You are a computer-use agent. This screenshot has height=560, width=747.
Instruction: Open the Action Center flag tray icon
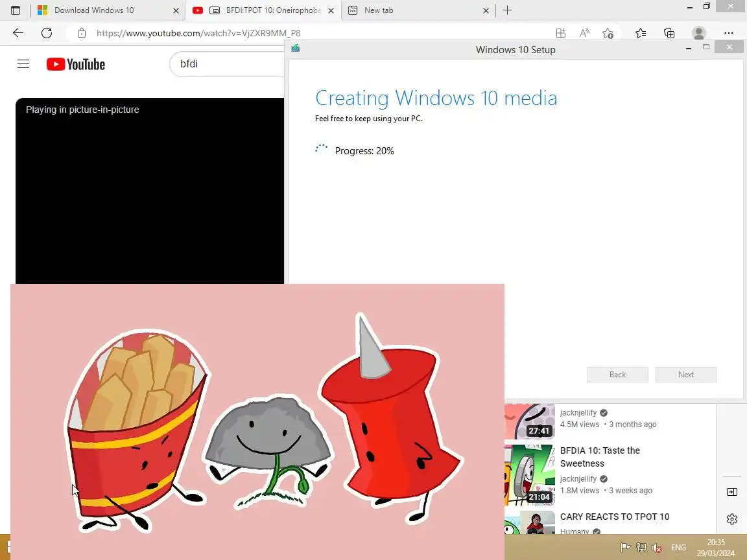(x=625, y=548)
